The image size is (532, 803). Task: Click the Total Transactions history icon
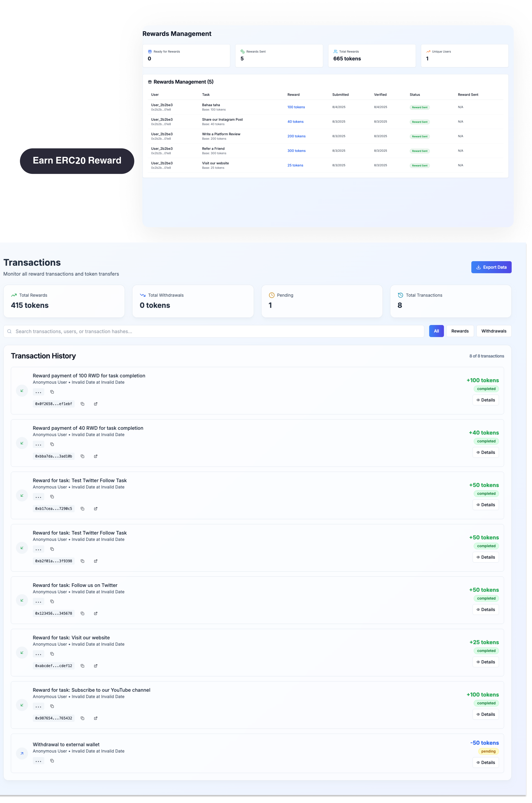tap(400, 295)
